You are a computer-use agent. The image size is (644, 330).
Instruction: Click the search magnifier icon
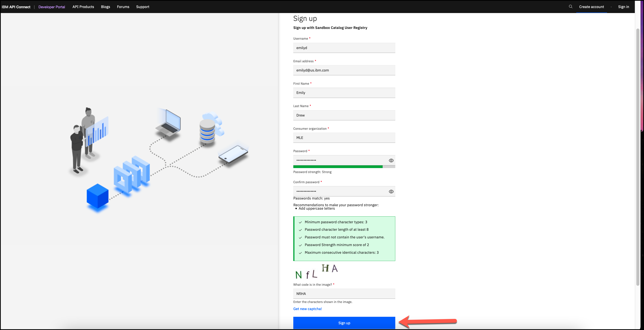(x=570, y=7)
